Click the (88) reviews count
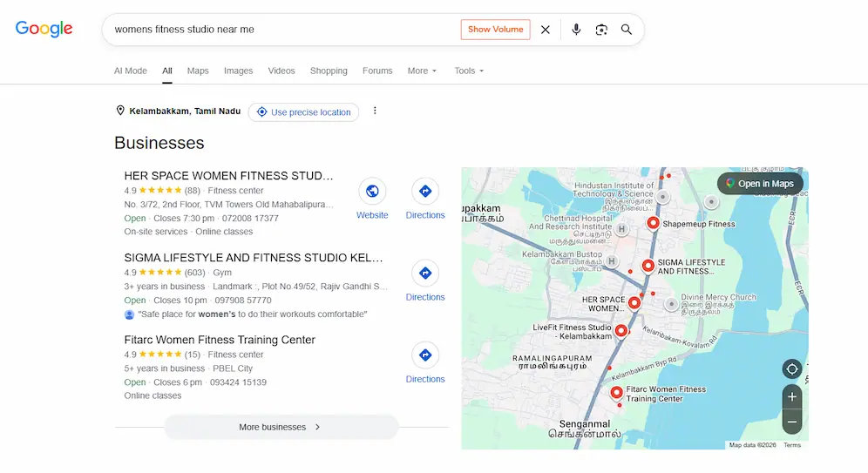Viewport: 868px width, 473px height. click(192, 191)
